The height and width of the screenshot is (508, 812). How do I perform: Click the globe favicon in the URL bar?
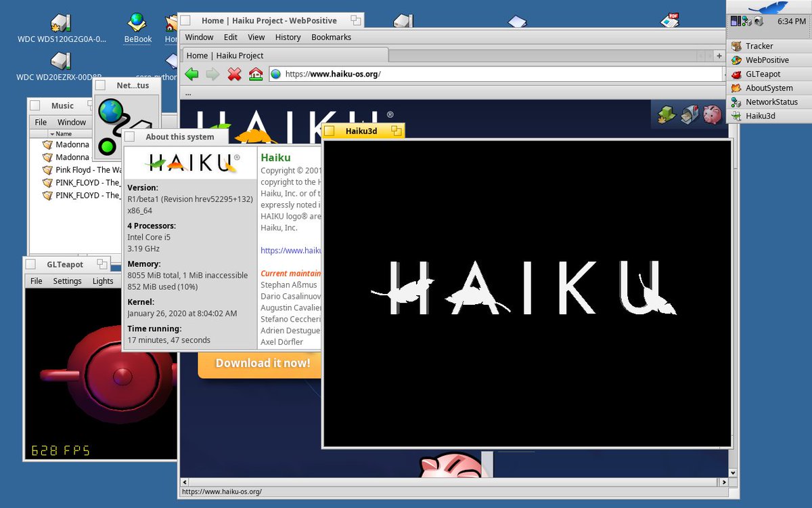click(x=276, y=74)
